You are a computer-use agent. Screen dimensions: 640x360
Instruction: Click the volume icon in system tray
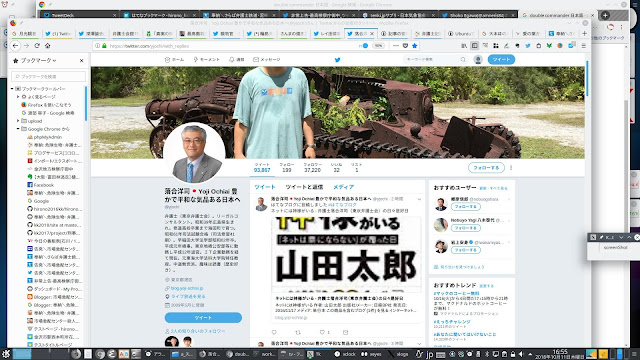pos(521,354)
